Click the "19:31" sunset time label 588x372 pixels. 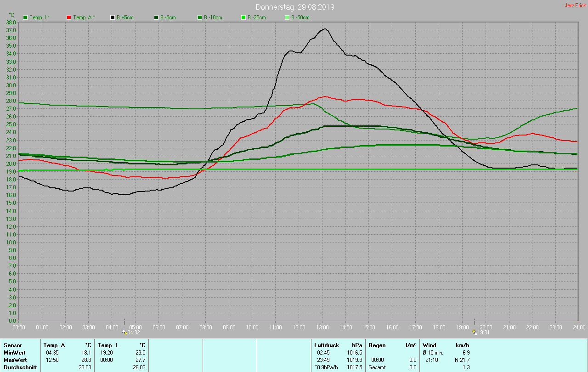[484, 333]
